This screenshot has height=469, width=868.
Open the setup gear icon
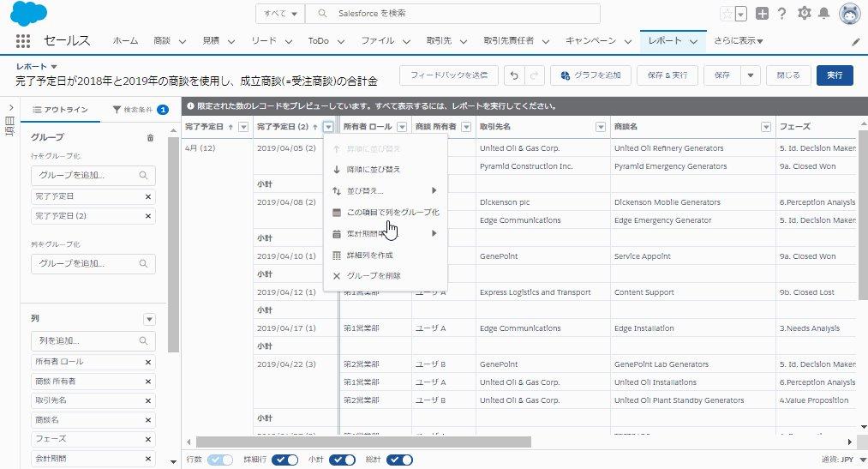tap(804, 13)
